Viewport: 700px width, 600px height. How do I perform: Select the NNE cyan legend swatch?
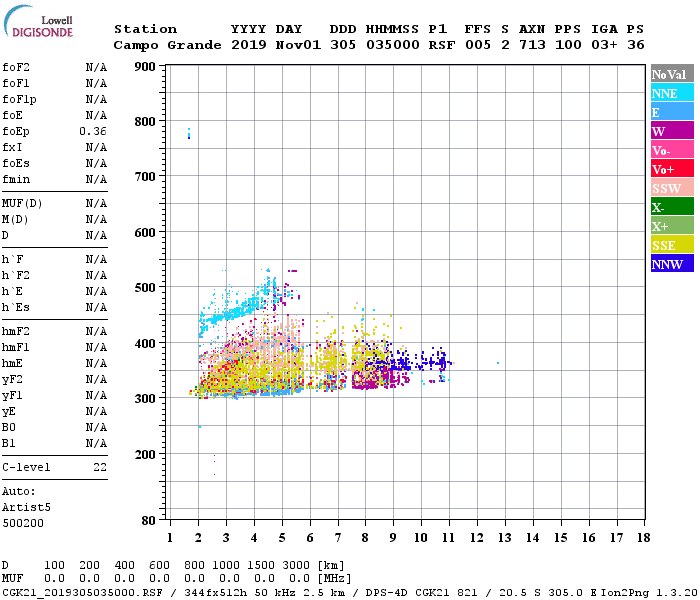[x=672, y=93]
